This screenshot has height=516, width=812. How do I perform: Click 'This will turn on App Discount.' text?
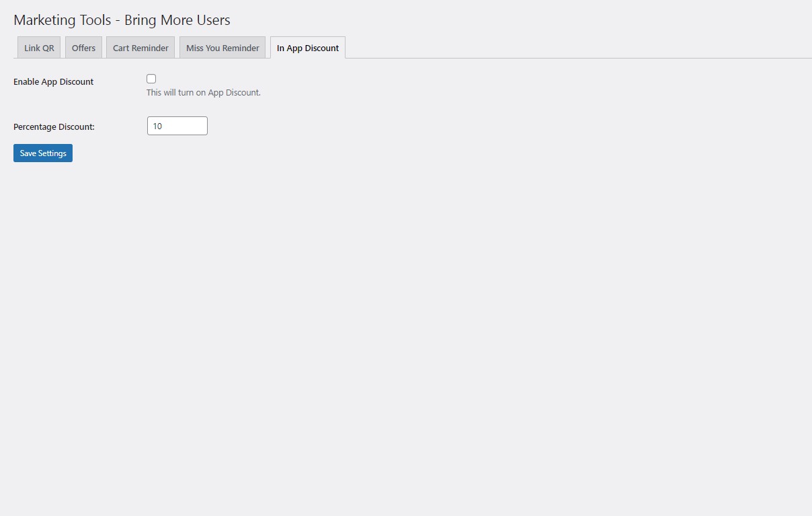(204, 93)
